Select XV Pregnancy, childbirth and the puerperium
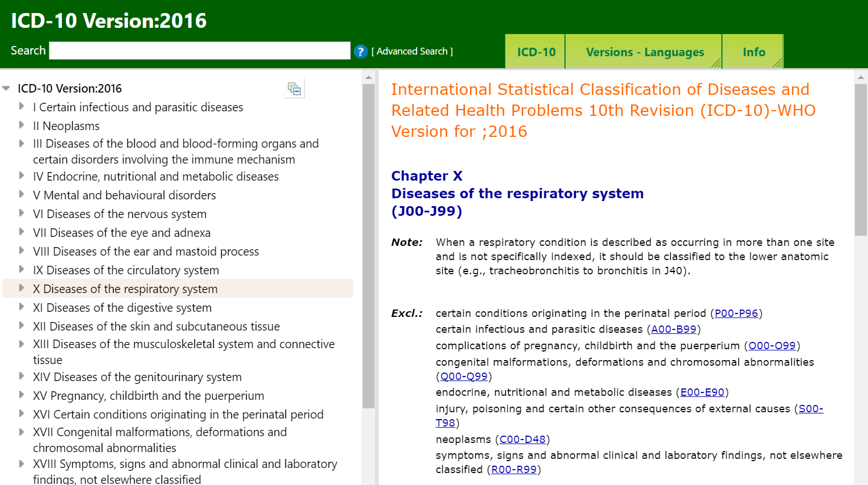 [148, 396]
